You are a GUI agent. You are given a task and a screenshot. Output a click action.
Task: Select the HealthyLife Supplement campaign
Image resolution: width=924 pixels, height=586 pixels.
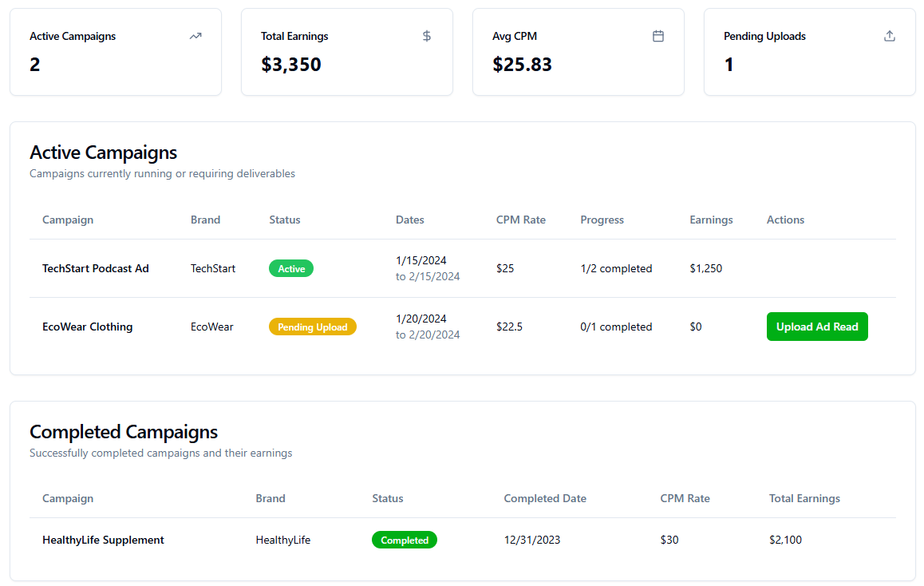(103, 540)
